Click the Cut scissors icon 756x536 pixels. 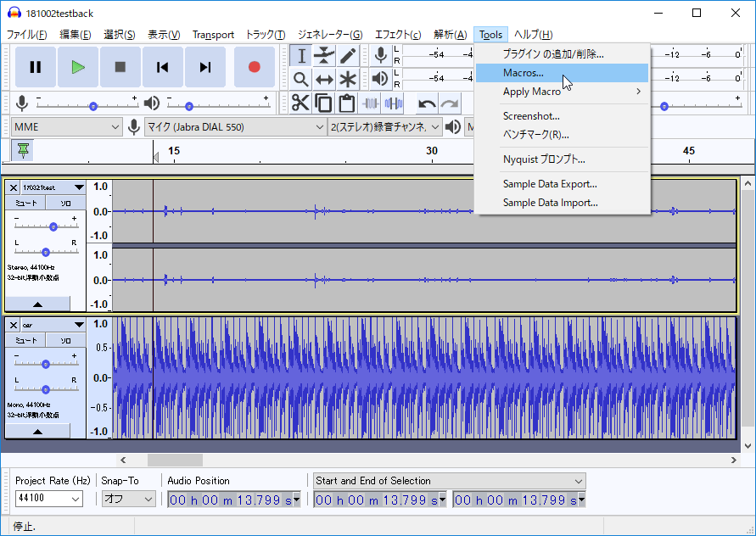click(x=300, y=103)
